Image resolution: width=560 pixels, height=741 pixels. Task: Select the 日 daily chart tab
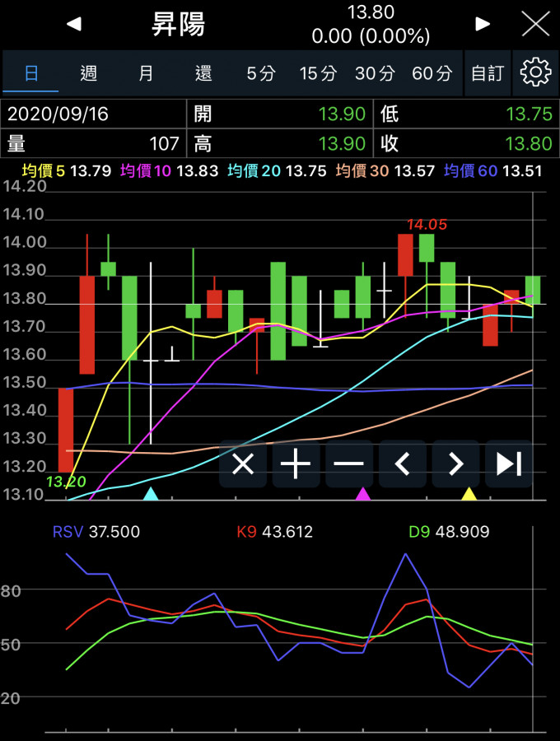coord(31,73)
